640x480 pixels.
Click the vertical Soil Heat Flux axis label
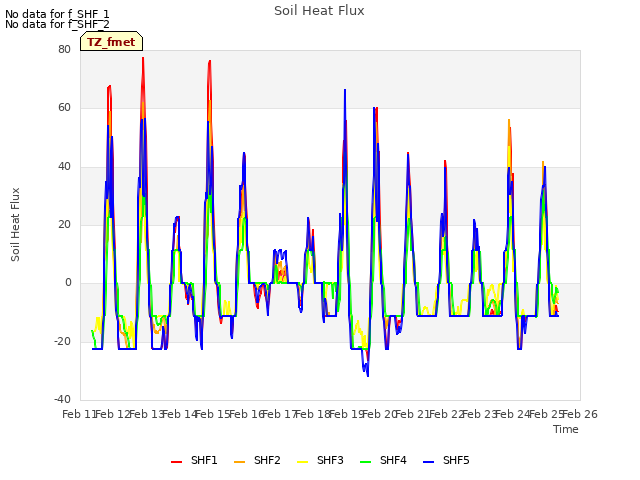[x=15, y=224]
